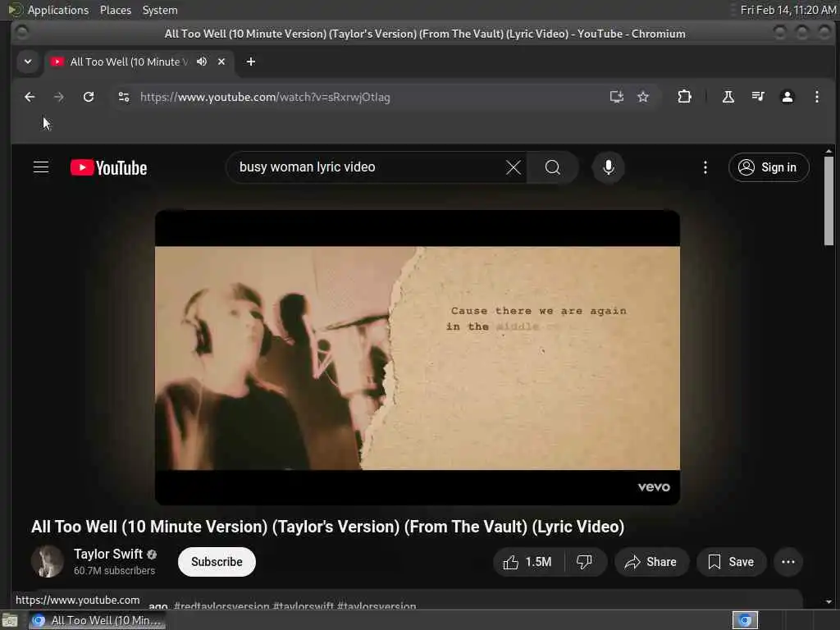The height and width of the screenshot is (630, 840).
Task: Bookmark this page with star icon
Action: [x=643, y=97]
